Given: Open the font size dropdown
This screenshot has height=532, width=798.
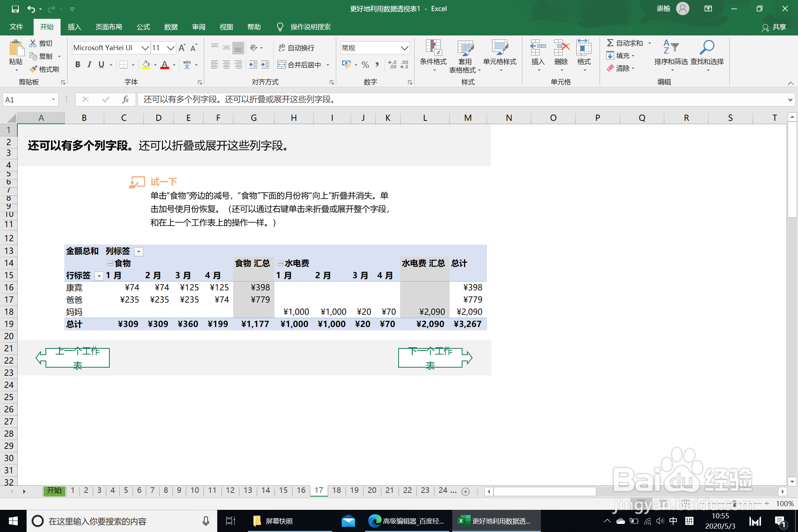Looking at the screenshot, I should 170,48.
